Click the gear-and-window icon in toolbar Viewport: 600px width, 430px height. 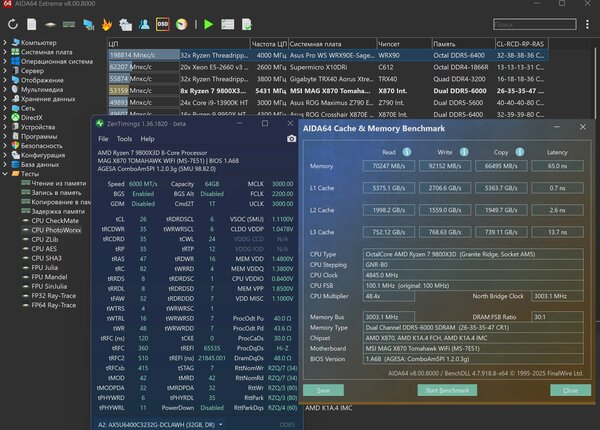tap(126, 24)
